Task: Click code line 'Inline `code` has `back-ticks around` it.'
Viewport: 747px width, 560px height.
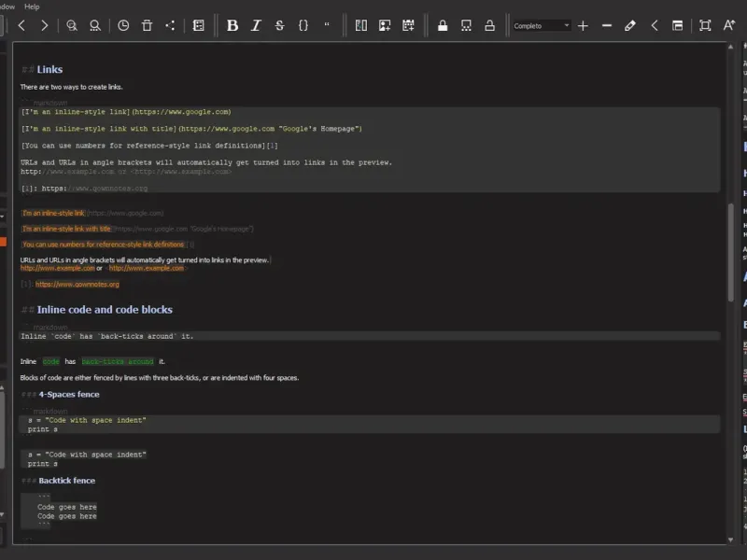Action: [107, 336]
